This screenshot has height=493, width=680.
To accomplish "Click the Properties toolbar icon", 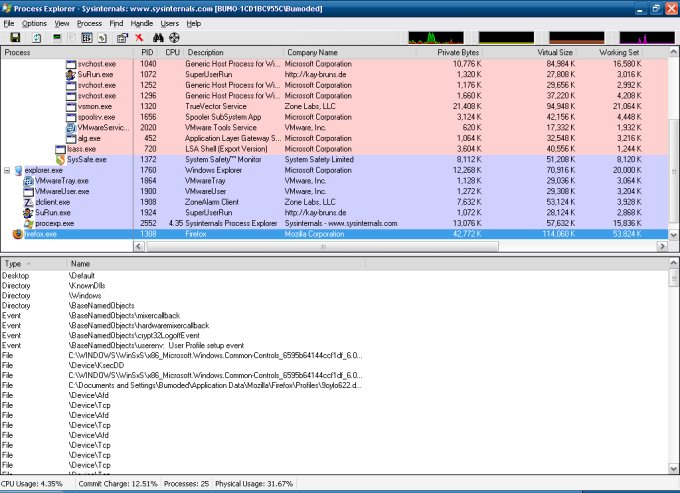I will point(121,37).
